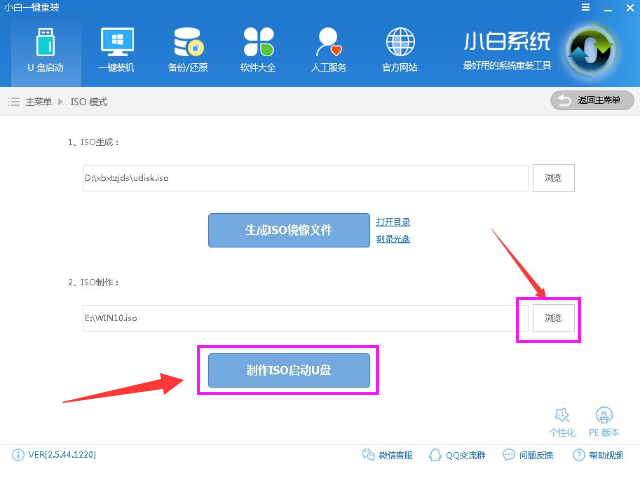The height and width of the screenshot is (484, 640).
Task: Open the 微信客服 WeChat support
Action: point(389,455)
